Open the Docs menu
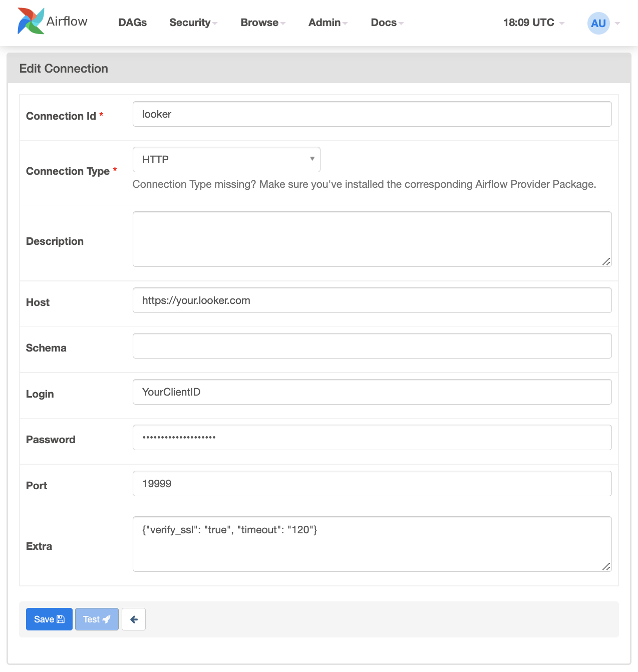638x672 pixels. coord(387,23)
